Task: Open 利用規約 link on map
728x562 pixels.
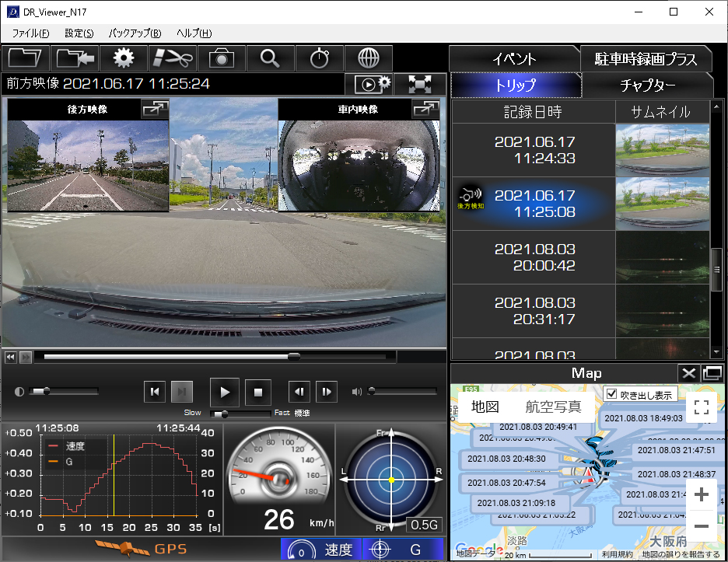Action: pos(617,554)
